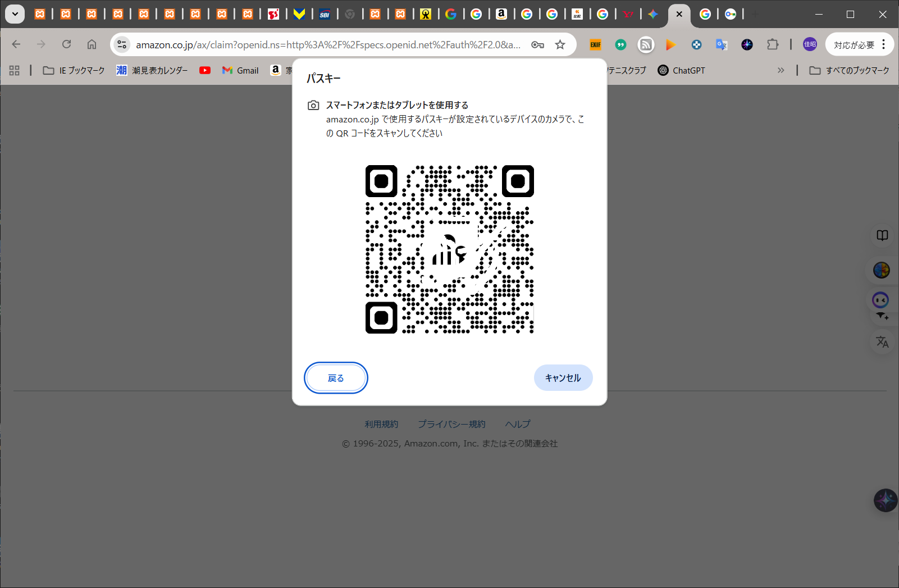Reload the current page

pyautogui.click(x=66, y=44)
